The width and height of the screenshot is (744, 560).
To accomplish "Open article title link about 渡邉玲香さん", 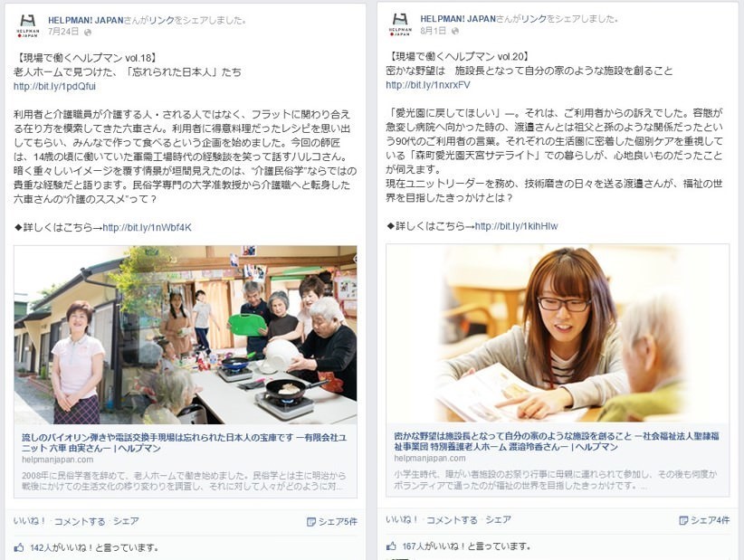I will [557, 441].
